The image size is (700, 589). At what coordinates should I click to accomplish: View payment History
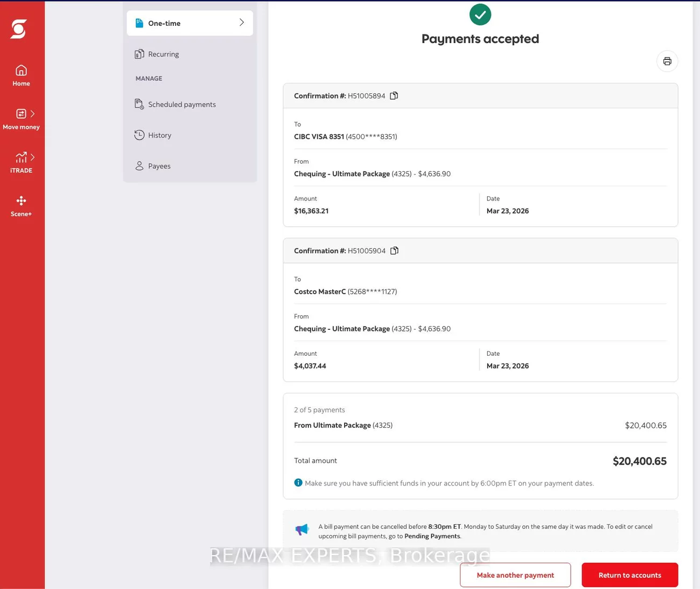click(x=159, y=135)
